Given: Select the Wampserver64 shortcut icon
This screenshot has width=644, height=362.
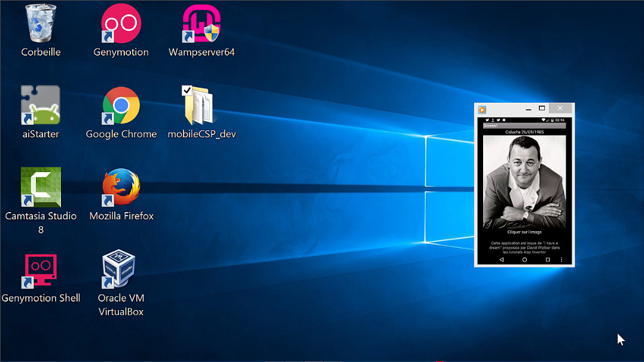Looking at the screenshot, I should (x=202, y=23).
